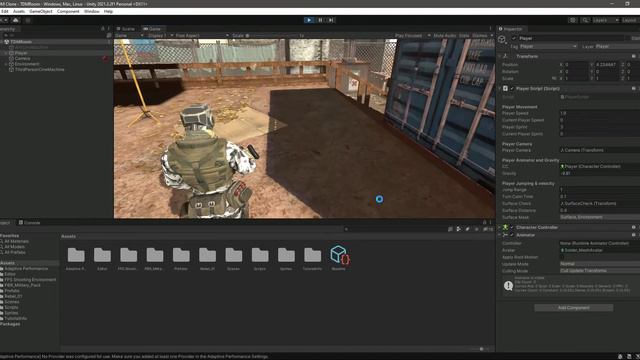Switch to the Console tab
This screenshot has height=360, width=640.
click(x=29, y=223)
